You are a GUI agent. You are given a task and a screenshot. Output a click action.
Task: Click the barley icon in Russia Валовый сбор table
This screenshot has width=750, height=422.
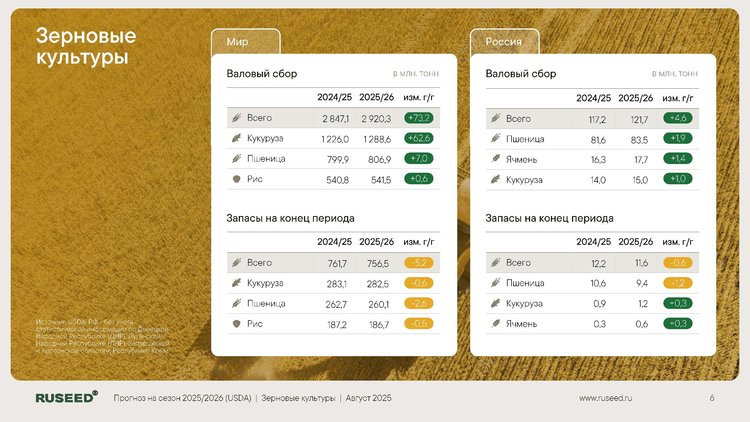494,159
